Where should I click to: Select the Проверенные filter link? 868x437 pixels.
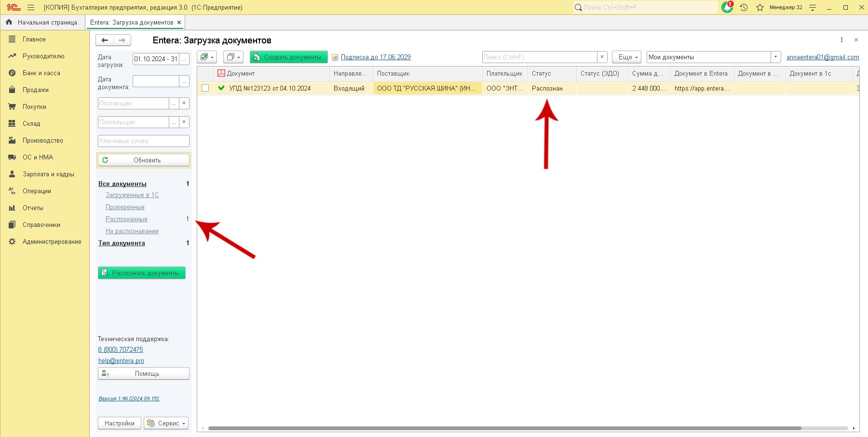(125, 207)
